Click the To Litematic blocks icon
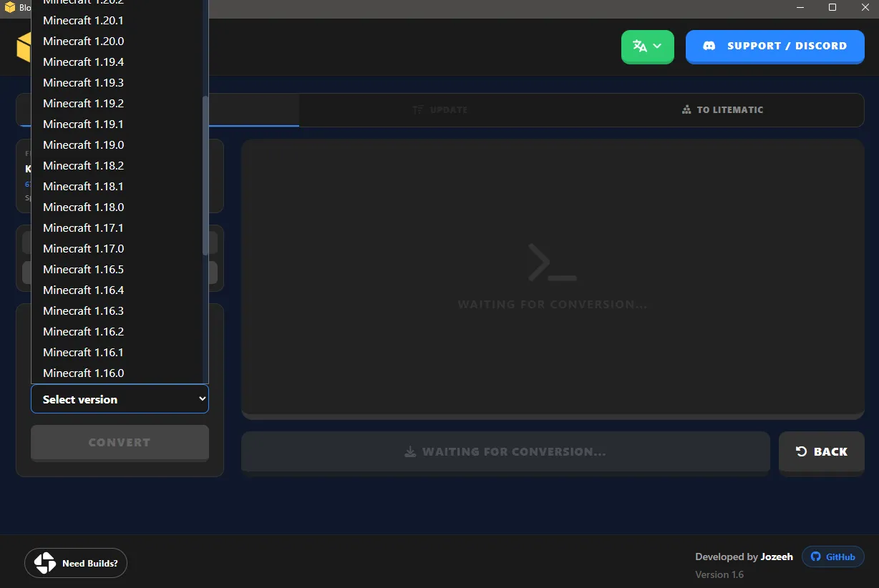Viewport: 879px width, 588px height. [x=686, y=110]
